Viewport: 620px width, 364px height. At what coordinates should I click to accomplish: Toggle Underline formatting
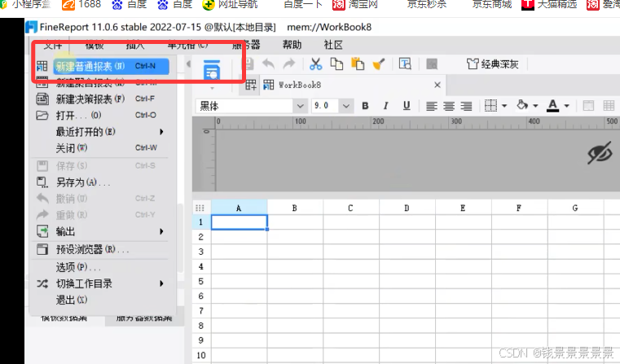coord(406,106)
